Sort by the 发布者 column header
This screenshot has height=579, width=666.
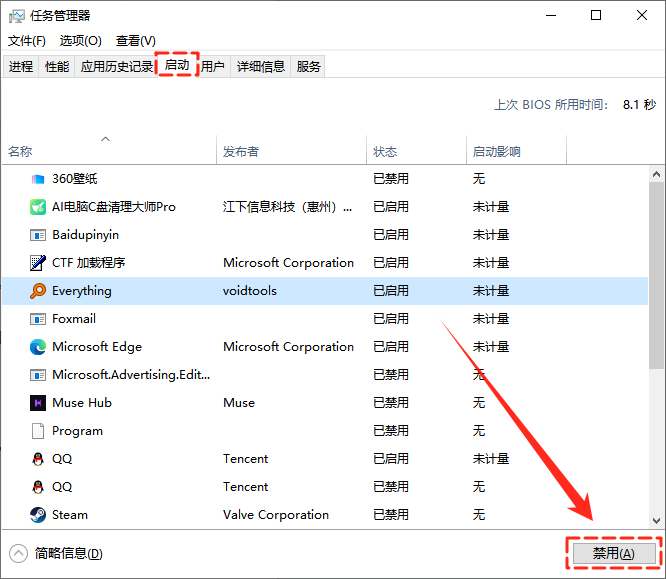tap(291, 150)
